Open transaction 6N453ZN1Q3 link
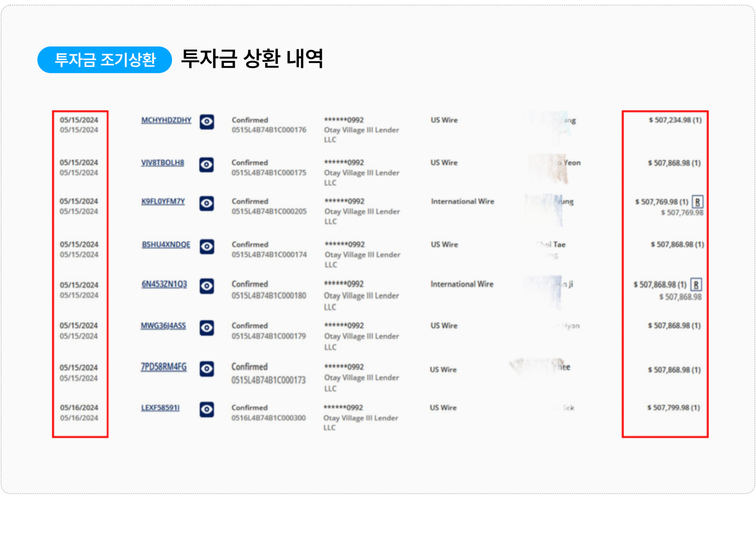Screen dimensions: 756x556 [x=164, y=284]
